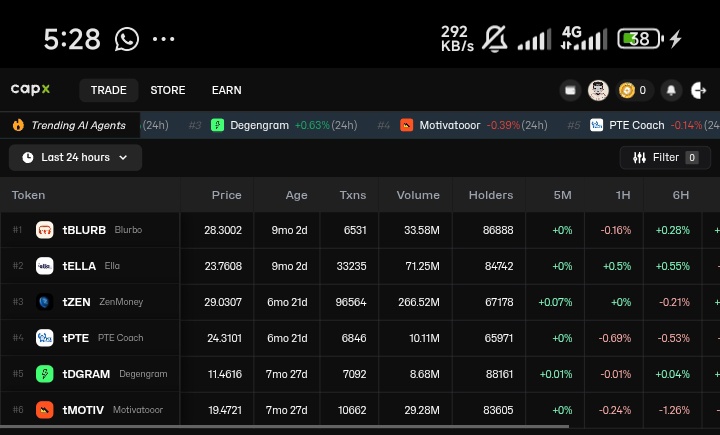Tap battery indicator in status bar
This screenshot has width=720, height=435.
point(641,39)
